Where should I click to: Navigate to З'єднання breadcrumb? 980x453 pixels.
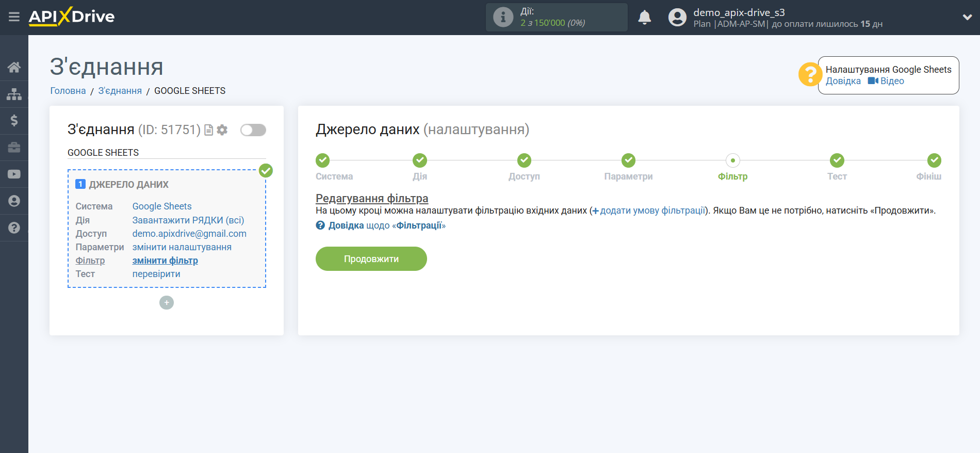[120, 91]
